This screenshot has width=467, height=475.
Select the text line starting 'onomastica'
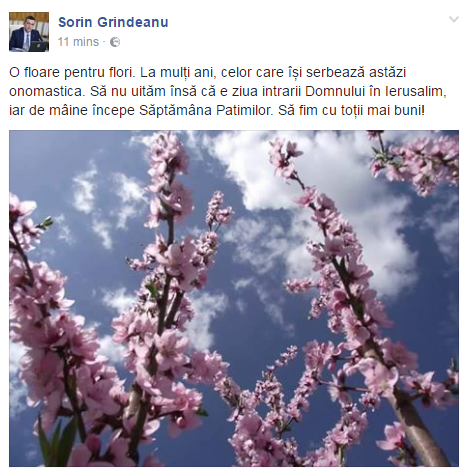[228, 91]
